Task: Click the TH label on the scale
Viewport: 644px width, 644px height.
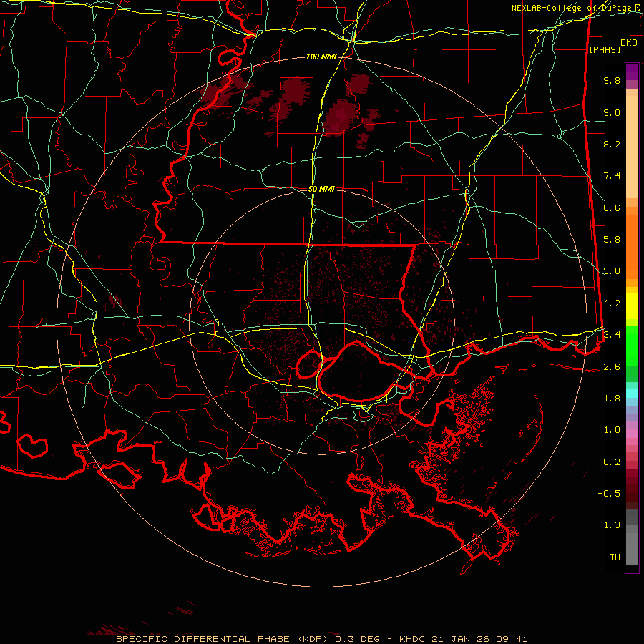Action: [615, 557]
